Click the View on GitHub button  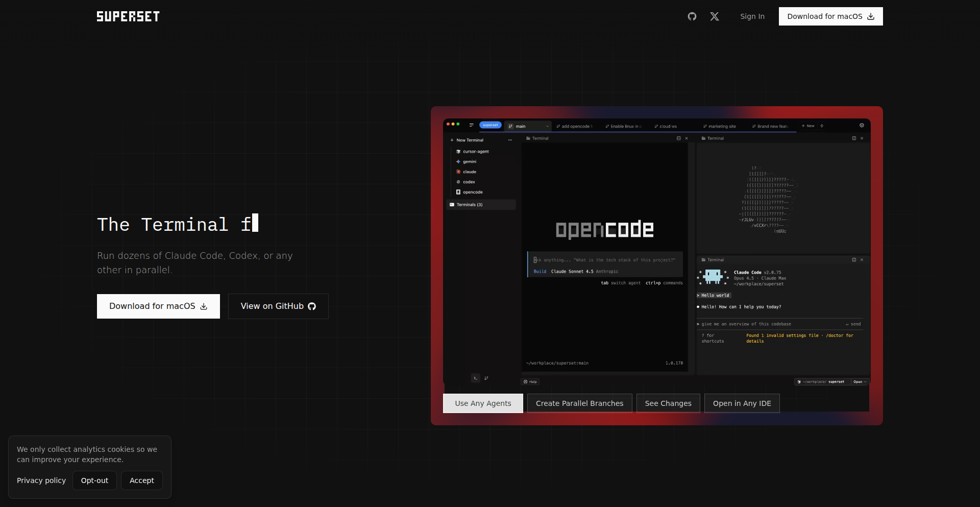pyautogui.click(x=278, y=306)
